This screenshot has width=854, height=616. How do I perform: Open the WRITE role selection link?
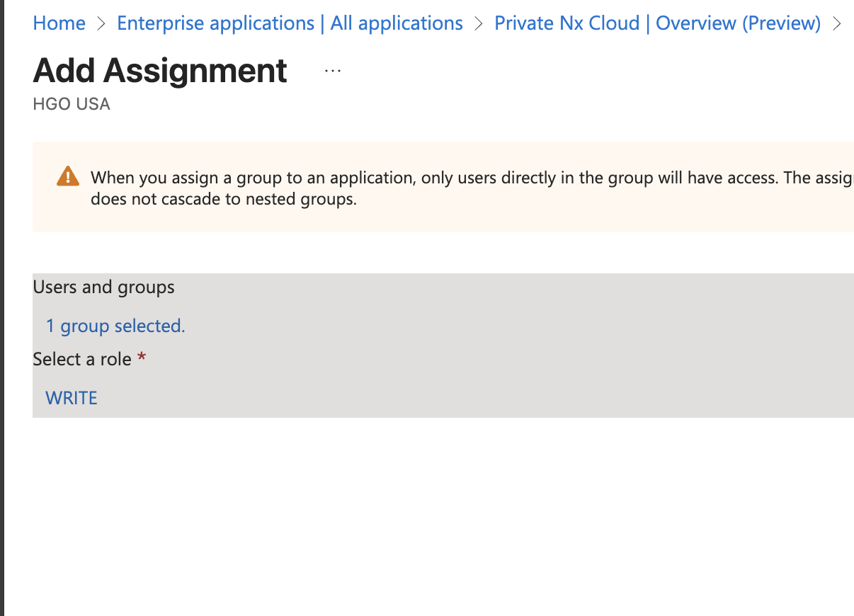coord(72,398)
